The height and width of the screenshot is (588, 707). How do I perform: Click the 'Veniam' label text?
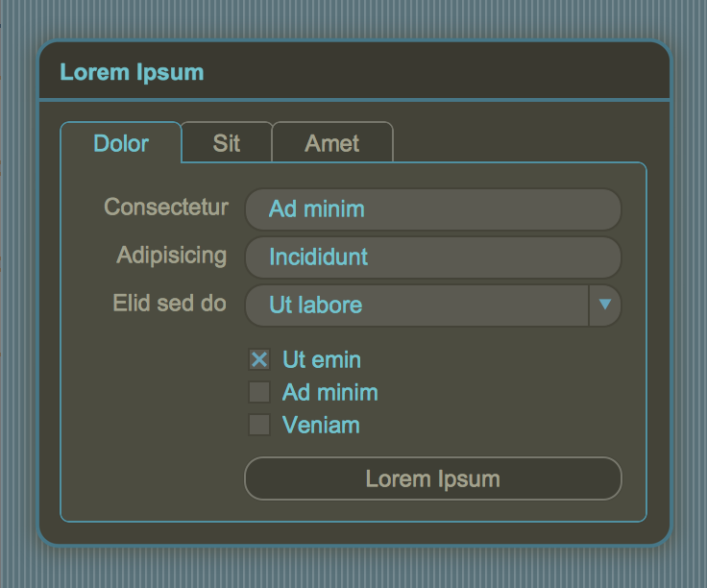tap(321, 425)
